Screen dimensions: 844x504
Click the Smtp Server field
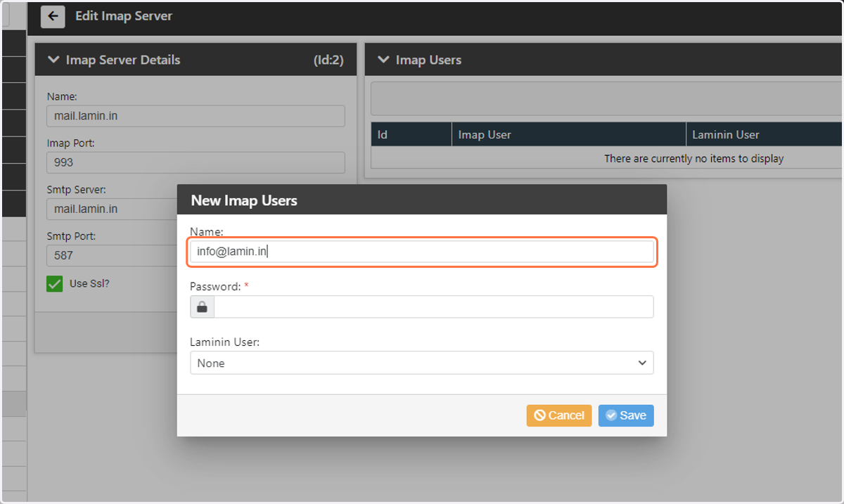[x=196, y=209]
